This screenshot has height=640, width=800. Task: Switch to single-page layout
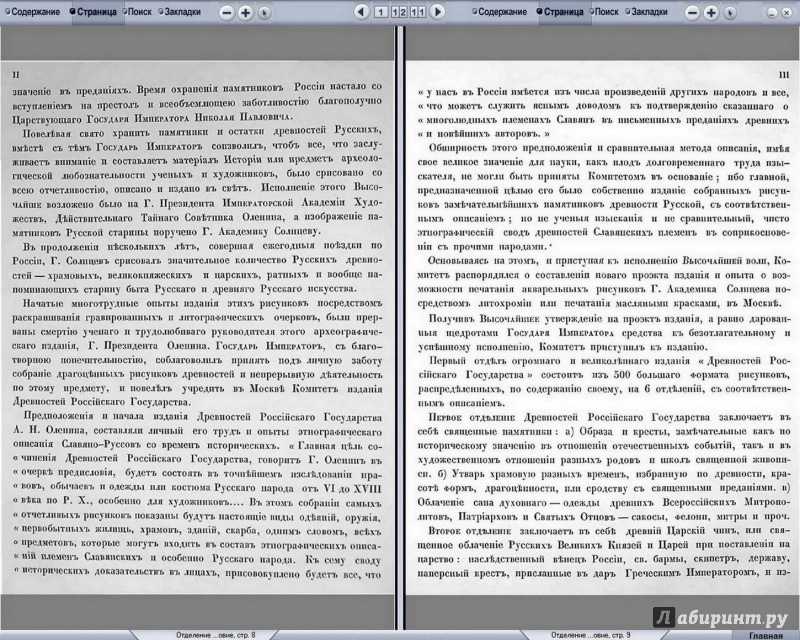tap(381, 12)
